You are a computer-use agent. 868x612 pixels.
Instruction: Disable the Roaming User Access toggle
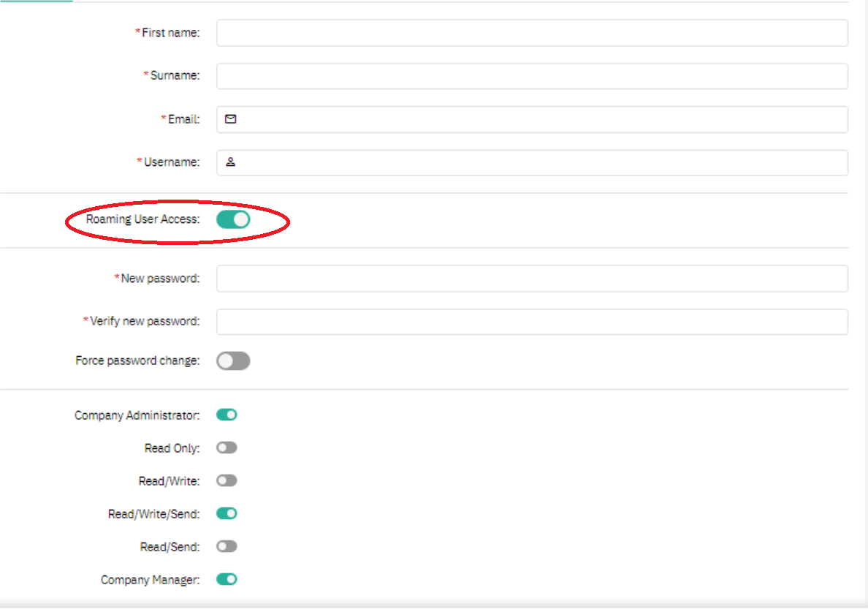click(233, 219)
